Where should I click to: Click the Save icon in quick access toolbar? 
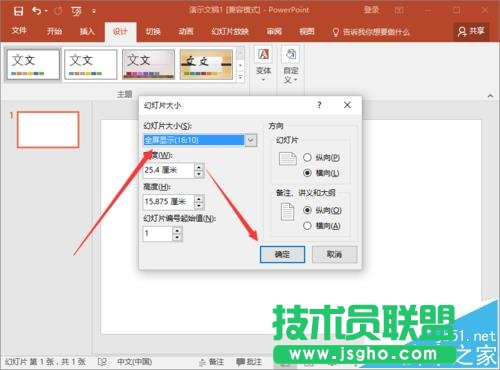(18, 11)
